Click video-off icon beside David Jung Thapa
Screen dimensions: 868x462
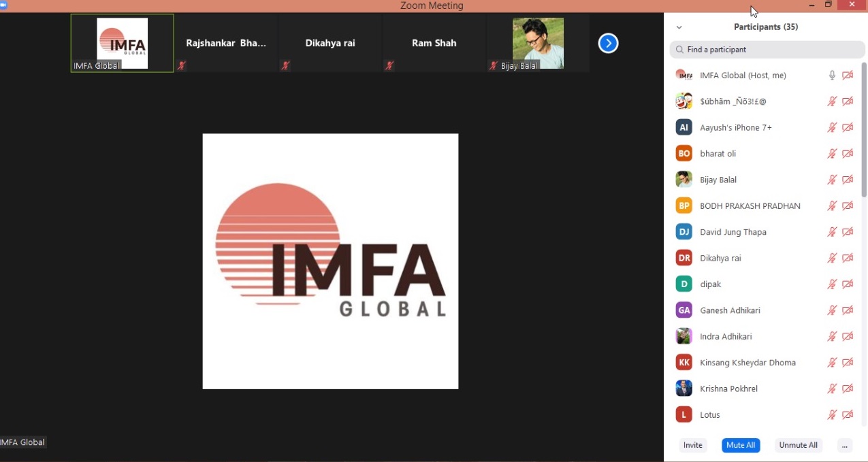[848, 232]
